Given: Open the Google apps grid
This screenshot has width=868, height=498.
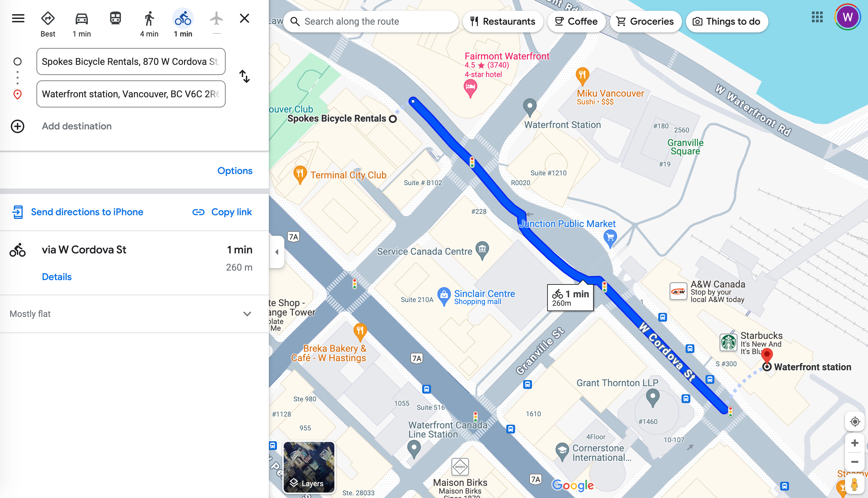Looking at the screenshot, I should coord(817,17).
